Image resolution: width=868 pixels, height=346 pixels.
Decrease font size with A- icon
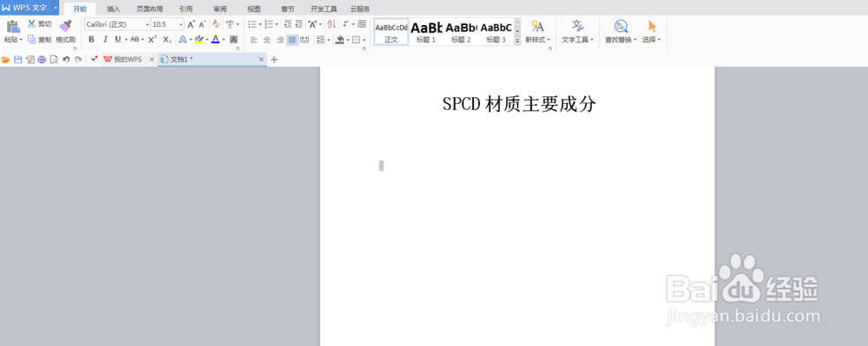tap(202, 24)
